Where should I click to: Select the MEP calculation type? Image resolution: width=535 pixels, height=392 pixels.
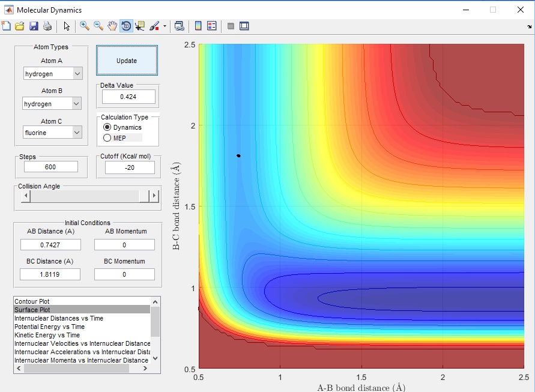(107, 138)
